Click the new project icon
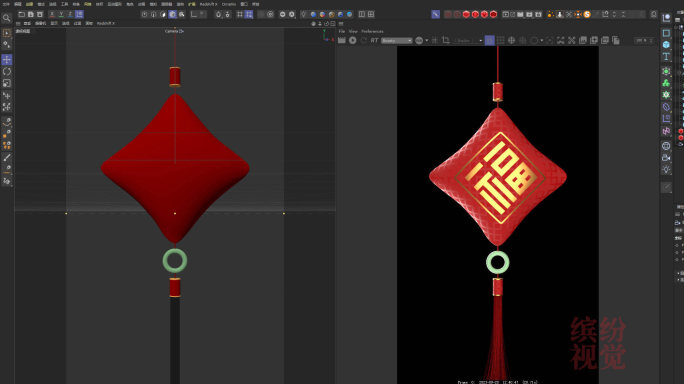 coord(21,14)
